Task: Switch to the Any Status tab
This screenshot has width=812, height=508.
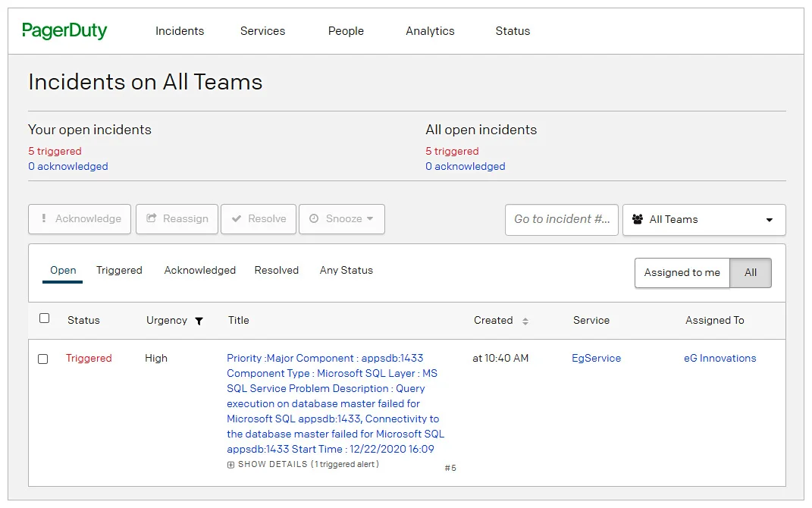Action: 346,271
